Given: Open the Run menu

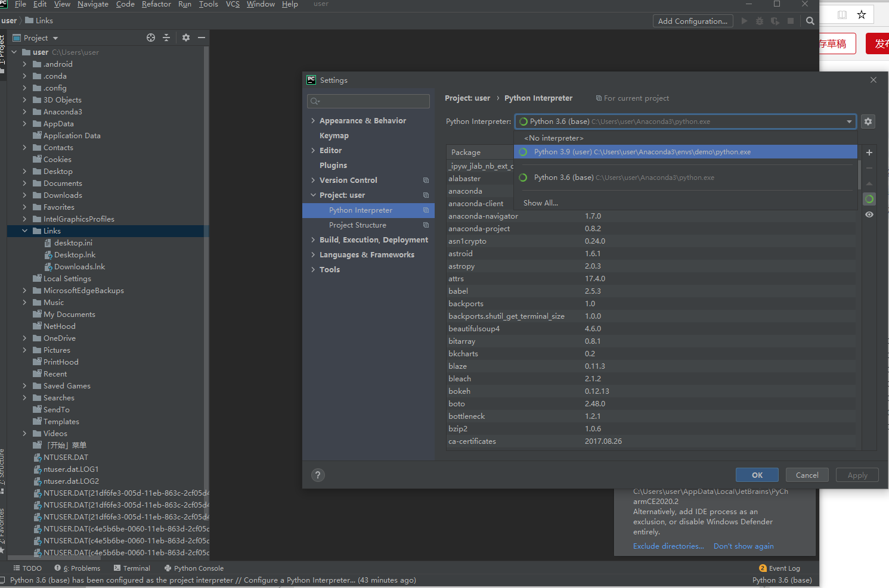Looking at the screenshot, I should (184, 4).
